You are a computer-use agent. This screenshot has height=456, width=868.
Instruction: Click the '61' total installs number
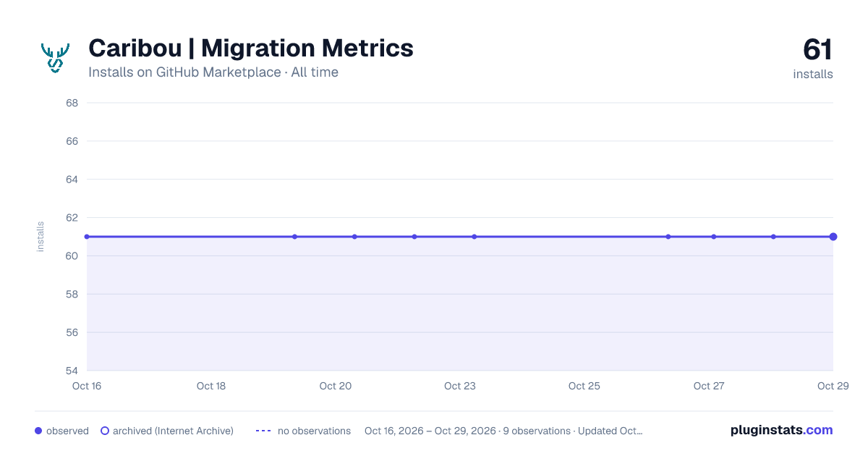[818, 50]
